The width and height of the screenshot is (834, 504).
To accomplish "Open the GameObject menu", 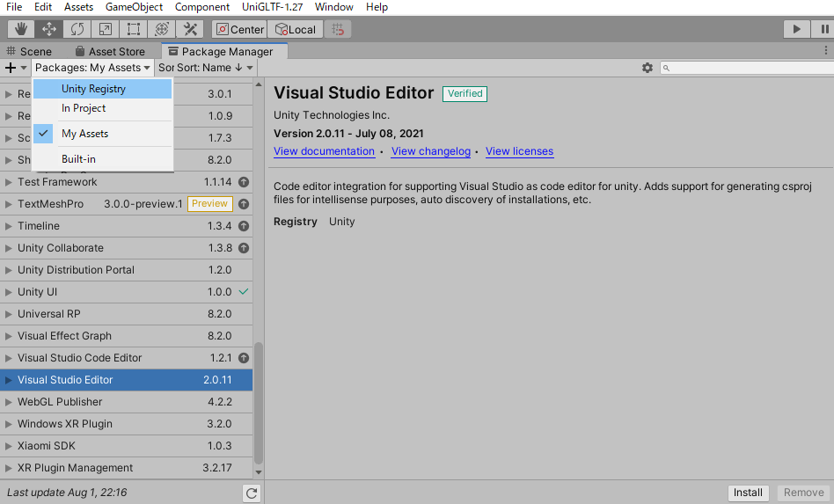I will point(134,7).
